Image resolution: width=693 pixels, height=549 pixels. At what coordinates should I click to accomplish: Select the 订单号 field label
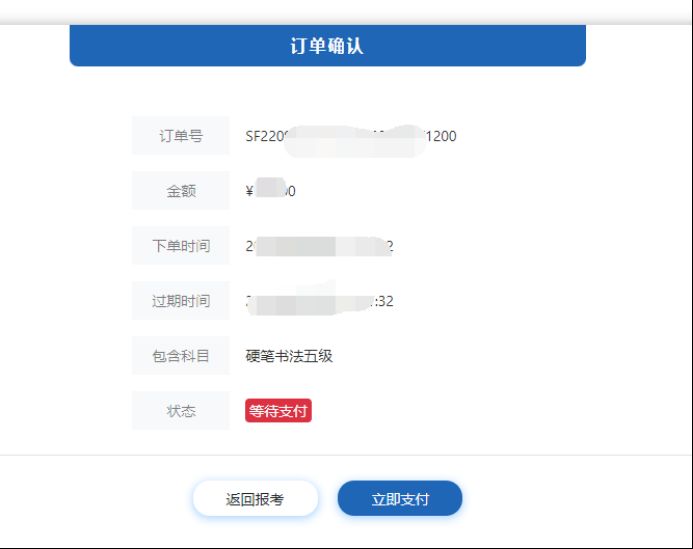[181, 136]
